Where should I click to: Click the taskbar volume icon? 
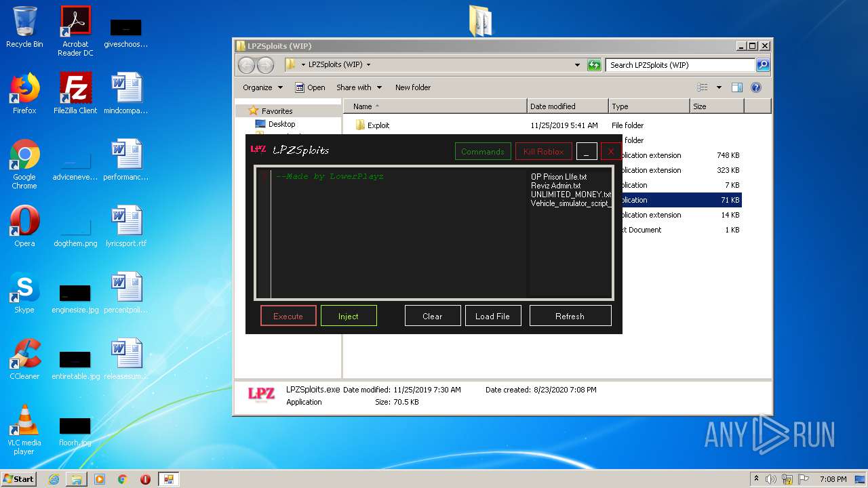coord(771,479)
